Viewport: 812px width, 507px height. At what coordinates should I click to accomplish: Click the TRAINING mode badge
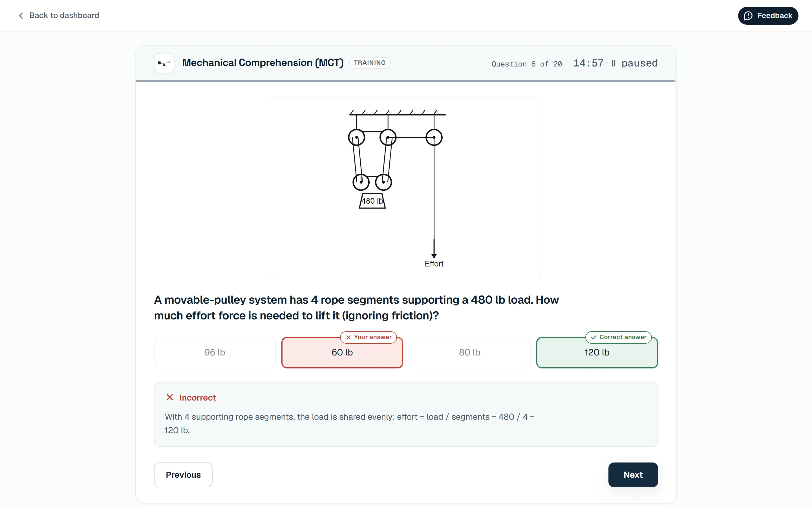click(x=369, y=63)
